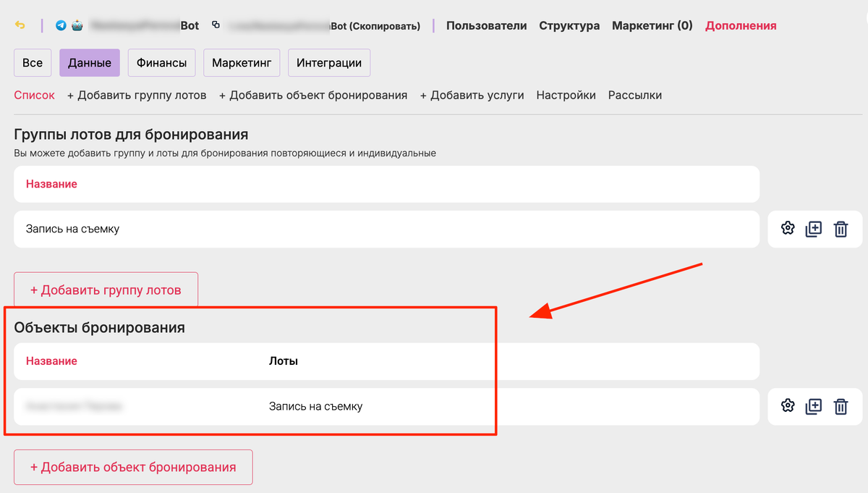Delete the booking object row
Screen dimensions: 868x493
click(x=841, y=406)
